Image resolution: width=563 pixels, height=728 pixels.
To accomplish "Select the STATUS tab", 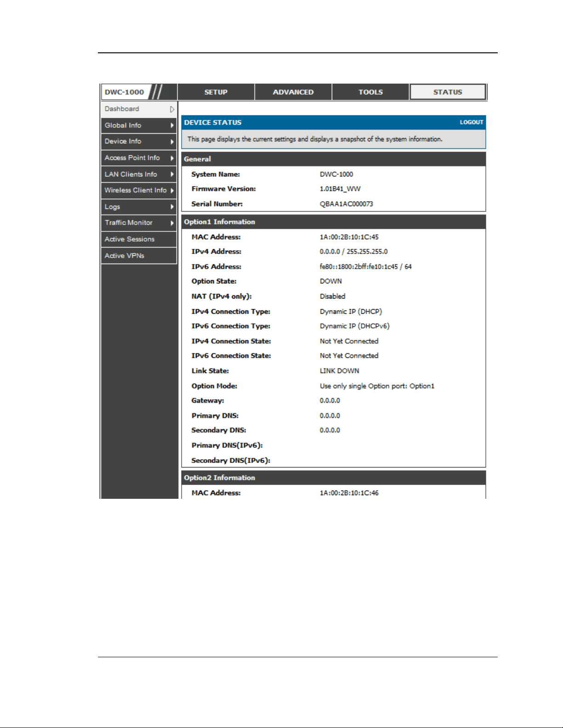I will pyautogui.click(x=448, y=92).
